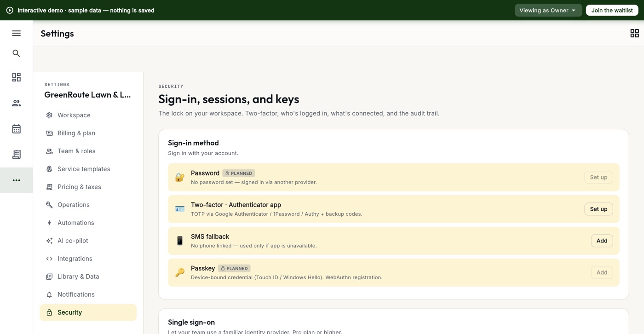Click Add for SMS fallback
The image size is (644, 334).
point(602,241)
